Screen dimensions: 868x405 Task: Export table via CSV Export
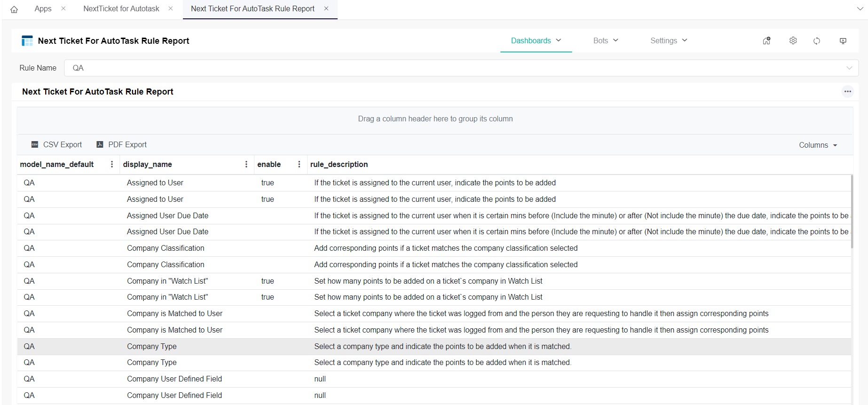[56, 144]
